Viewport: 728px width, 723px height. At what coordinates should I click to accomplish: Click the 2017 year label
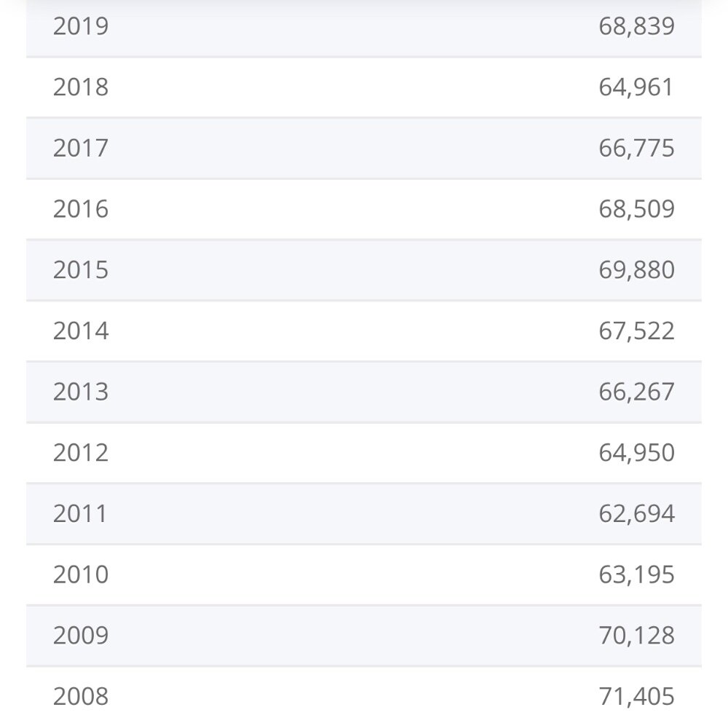point(81,148)
